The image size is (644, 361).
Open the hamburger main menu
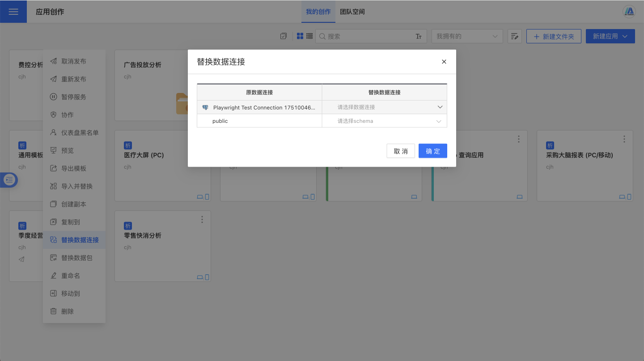tap(13, 12)
